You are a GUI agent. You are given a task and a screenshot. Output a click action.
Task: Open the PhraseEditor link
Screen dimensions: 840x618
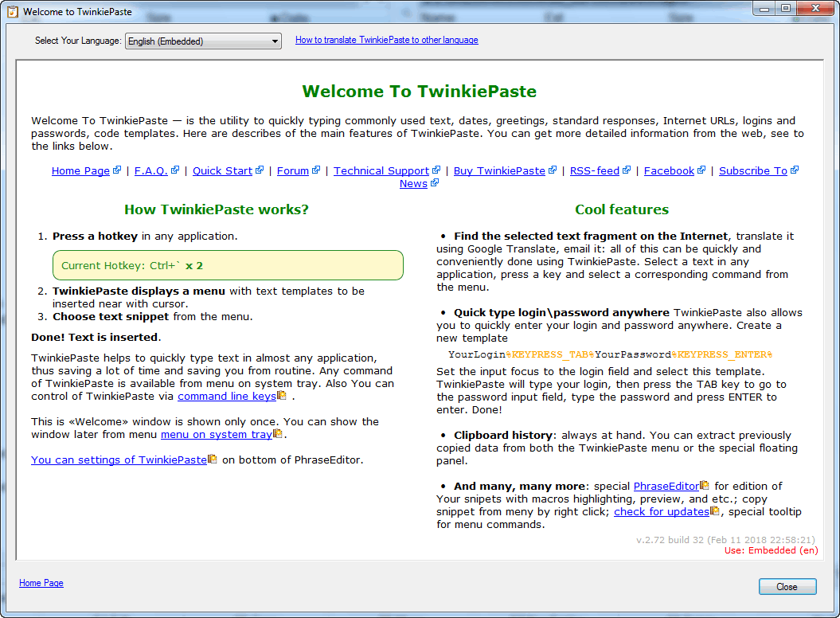click(x=666, y=486)
